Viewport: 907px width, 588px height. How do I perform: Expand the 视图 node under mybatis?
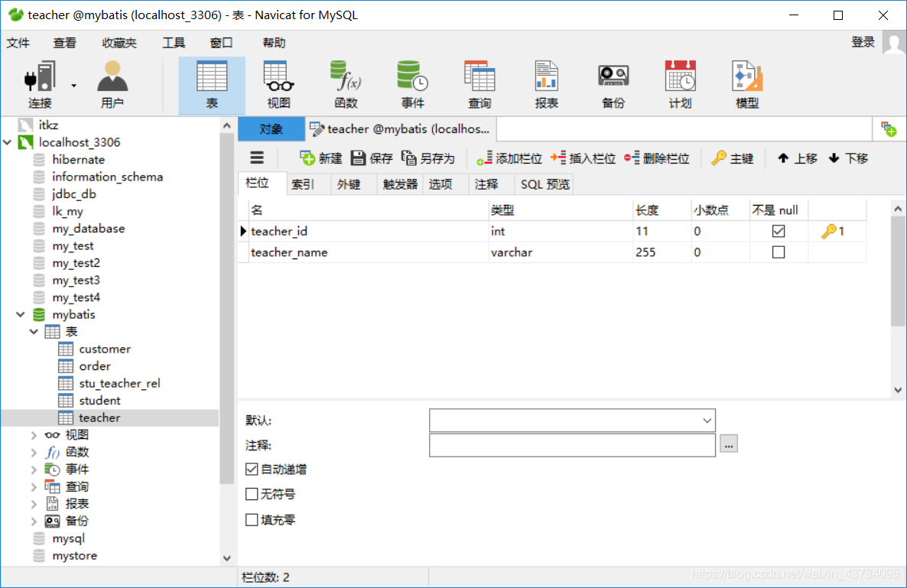pyautogui.click(x=33, y=434)
